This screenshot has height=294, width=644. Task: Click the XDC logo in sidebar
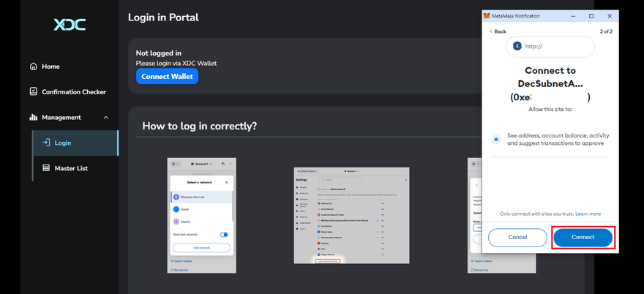pyautogui.click(x=70, y=25)
